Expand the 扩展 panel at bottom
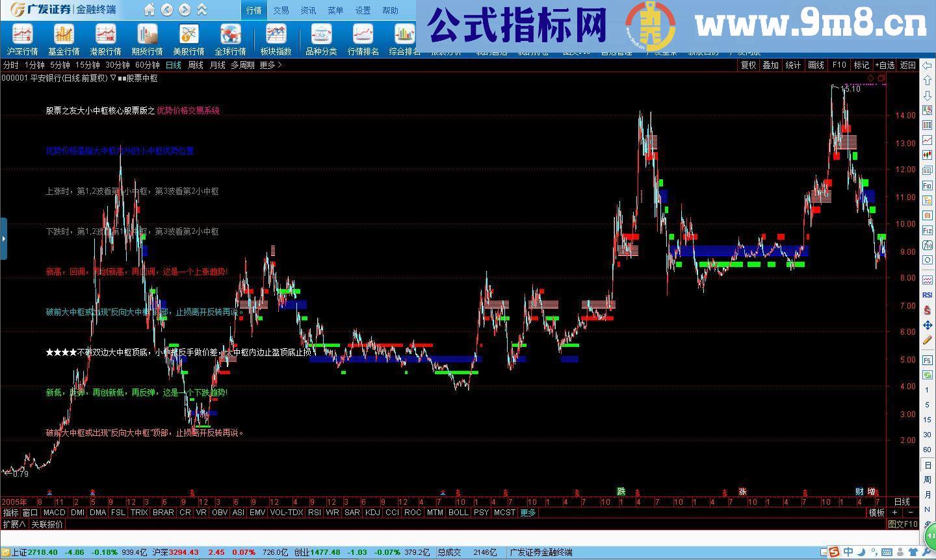 14,524
